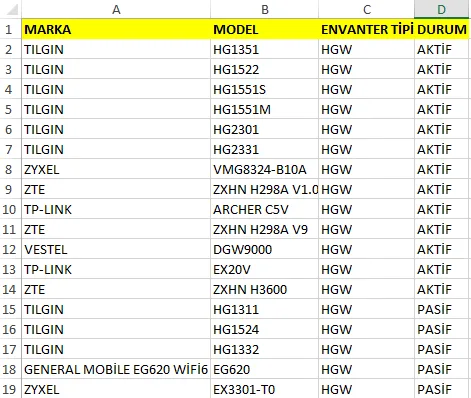The image size is (471, 398).
Task: Select the ZTE cell in row 14
Action: (x=116, y=289)
